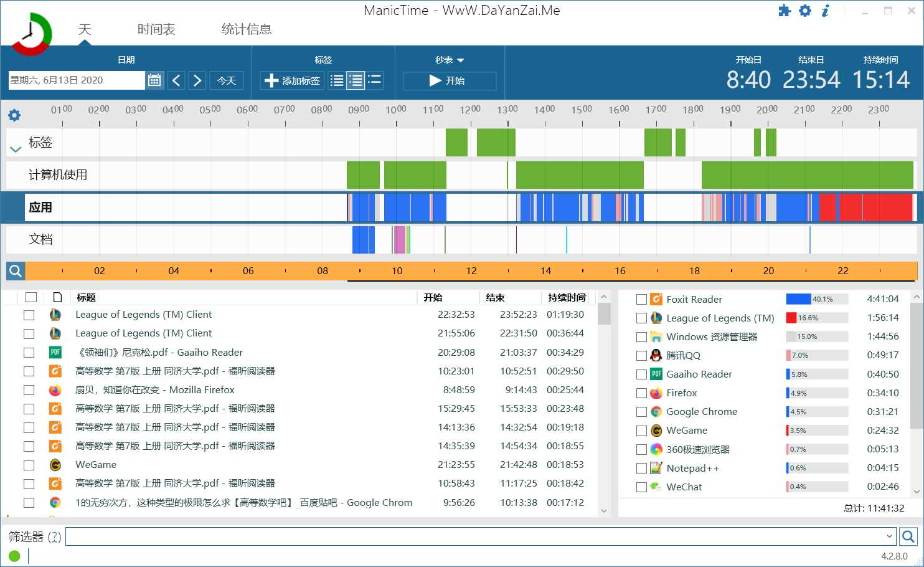This screenshot has width=924, height=567.
Task: Click the Notepad++ icon
Action: point(656,468)
